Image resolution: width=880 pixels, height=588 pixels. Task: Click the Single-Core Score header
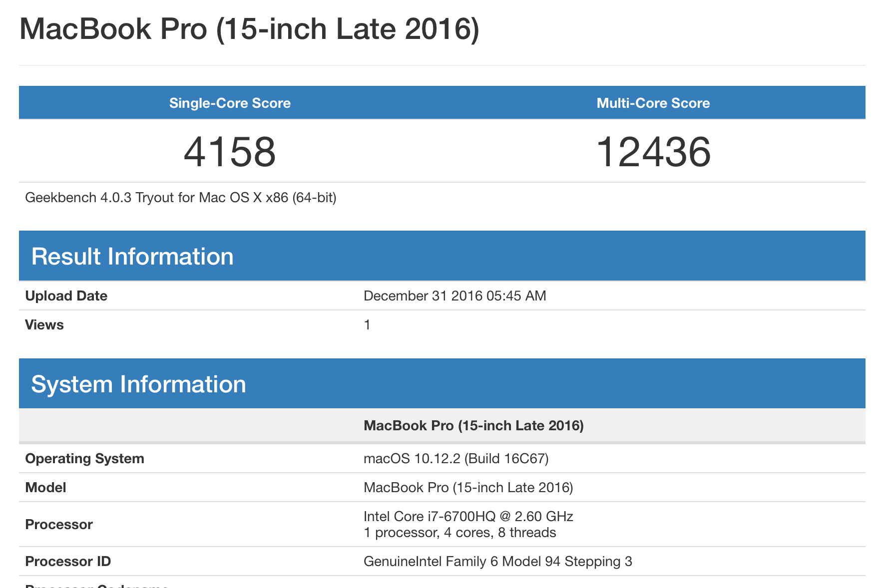(x=230, y=103)
